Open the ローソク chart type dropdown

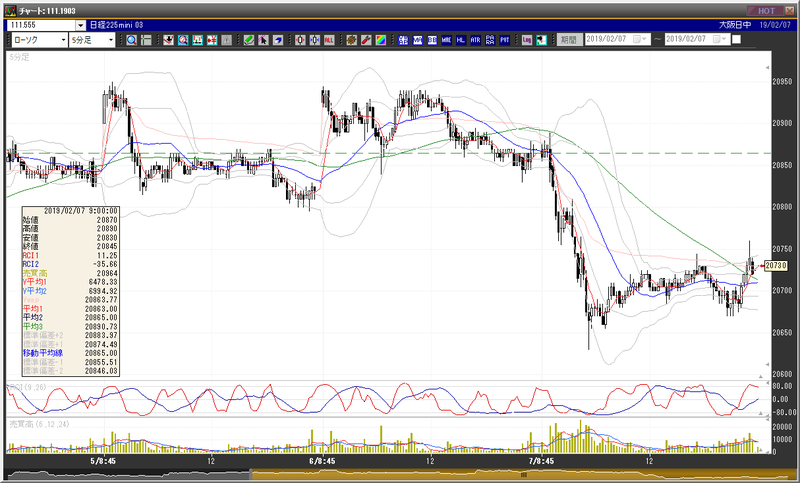pos(40,40)
